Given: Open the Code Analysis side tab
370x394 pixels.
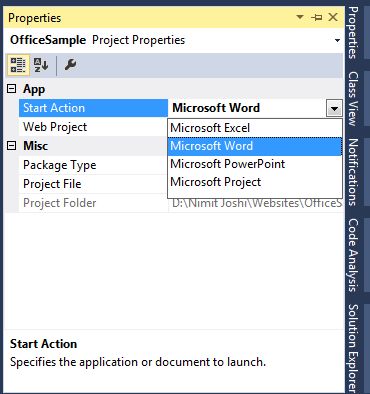Looking at the screenshot, I should click(x=353, y=255).
